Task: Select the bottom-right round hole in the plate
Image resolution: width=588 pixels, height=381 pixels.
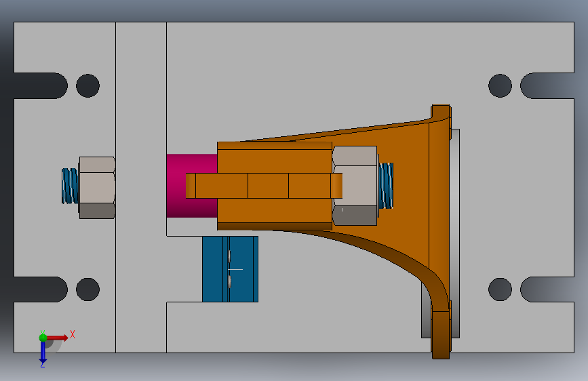Action: pos(500,289)
